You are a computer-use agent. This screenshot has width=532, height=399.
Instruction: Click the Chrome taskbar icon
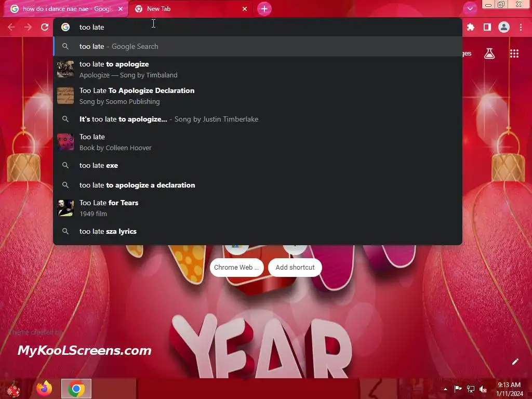tap(76, 389)
